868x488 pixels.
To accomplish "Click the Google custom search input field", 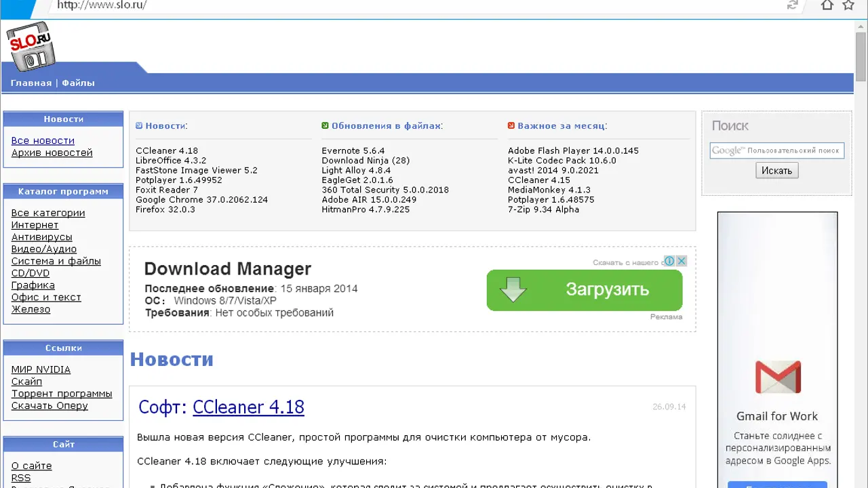I will click(x=776, y=150).
